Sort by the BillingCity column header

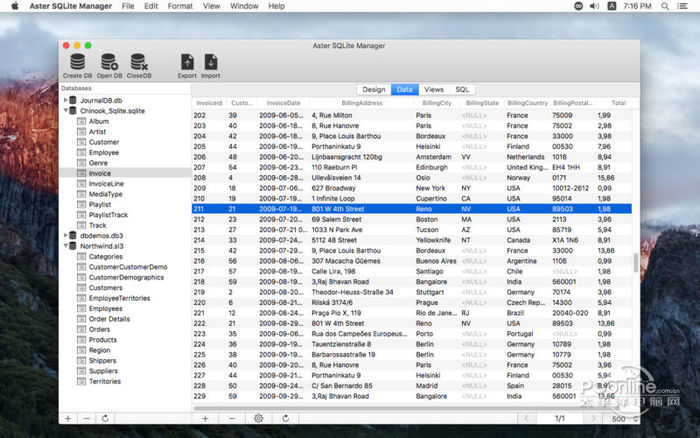click(437, 103)
